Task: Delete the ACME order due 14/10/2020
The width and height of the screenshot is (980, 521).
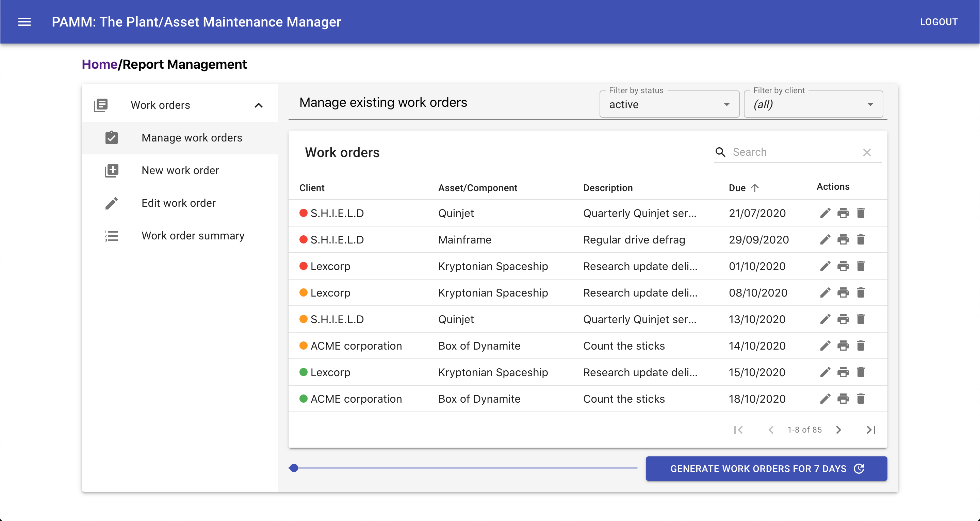Action: pos(861,346)
